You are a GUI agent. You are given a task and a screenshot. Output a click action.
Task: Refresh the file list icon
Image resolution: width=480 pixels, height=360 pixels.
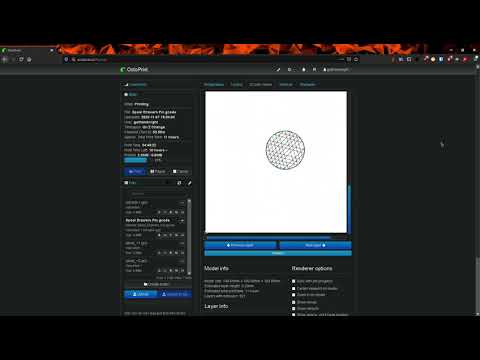tap(179, 183)
